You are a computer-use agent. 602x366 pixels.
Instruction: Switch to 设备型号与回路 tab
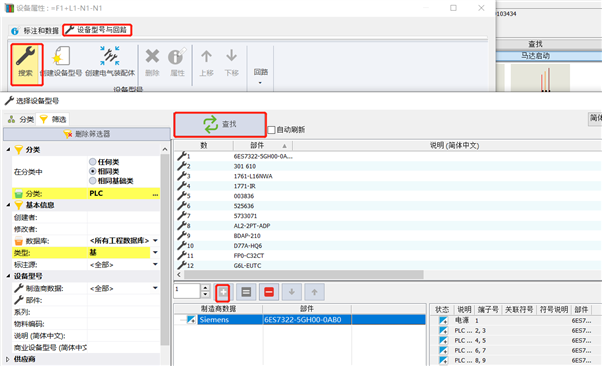click(97, 30)
